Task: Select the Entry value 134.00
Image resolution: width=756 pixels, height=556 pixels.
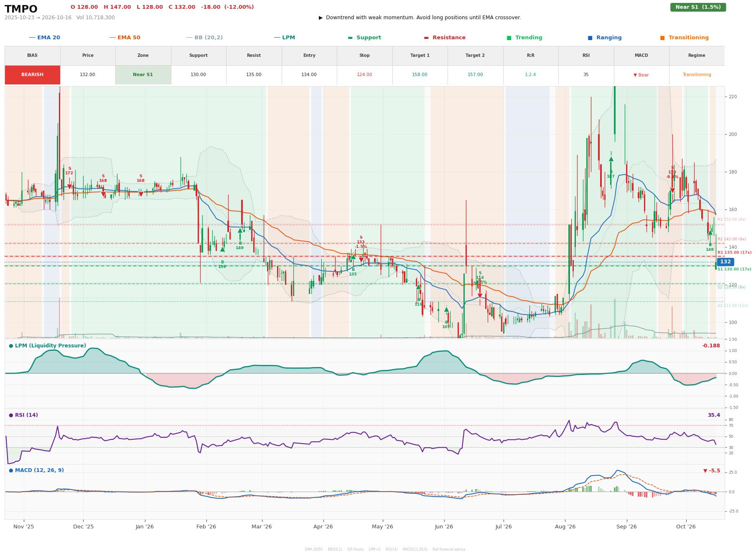Action: tap(309, 75)
